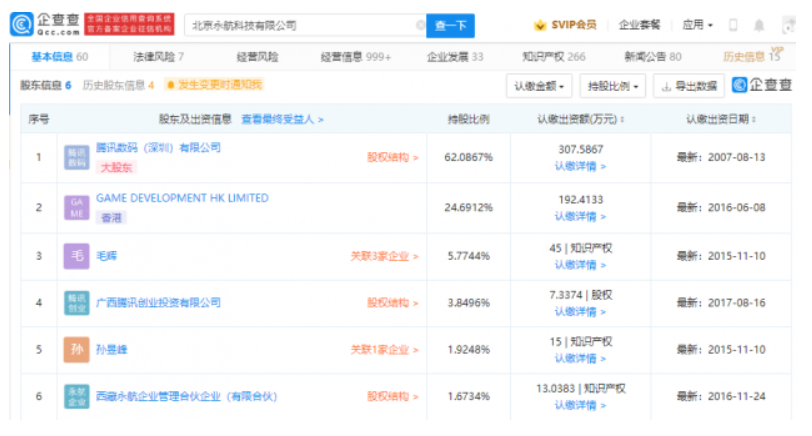Switch to the 经营风险 tab
Viewport: 812px width, 436px height.
pos(257,57)
